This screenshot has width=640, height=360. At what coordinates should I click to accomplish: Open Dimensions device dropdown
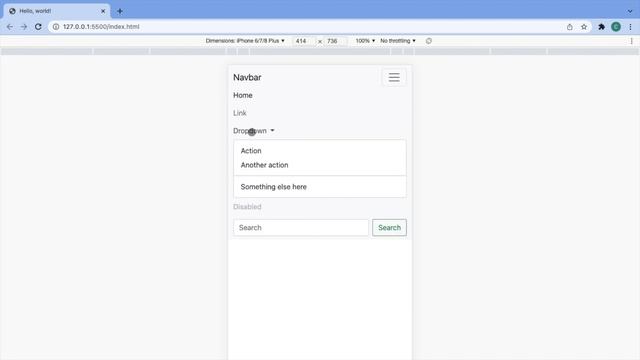pos(245,41)
